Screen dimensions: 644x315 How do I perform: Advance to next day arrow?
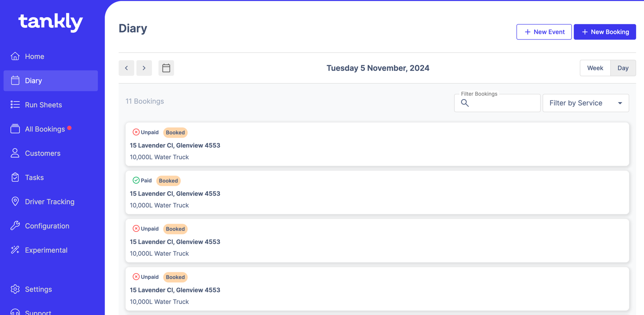tap(144, 68)
